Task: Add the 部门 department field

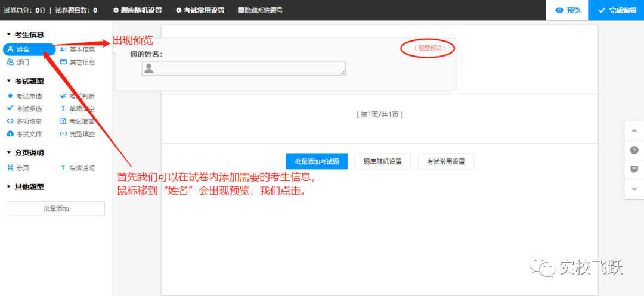Action: [x=18, y=63]
